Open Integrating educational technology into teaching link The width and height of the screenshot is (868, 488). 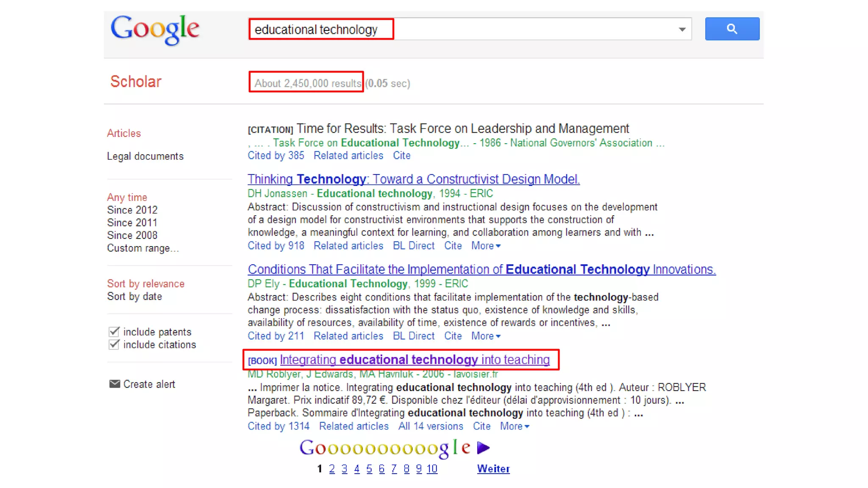tap(415, 360)
